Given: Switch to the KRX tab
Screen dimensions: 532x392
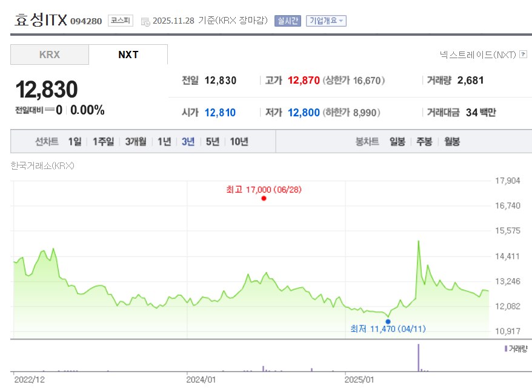Looking at the screenshot, I should click(50, 55).
